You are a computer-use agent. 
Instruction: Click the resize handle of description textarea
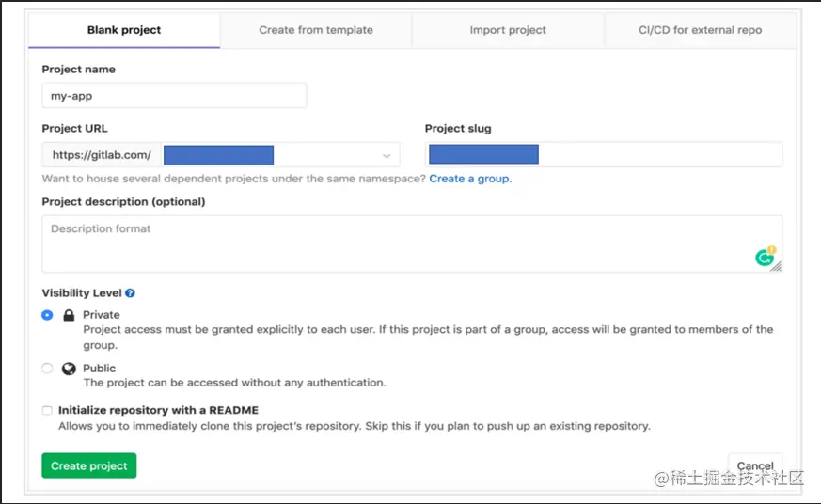(776, 267)
